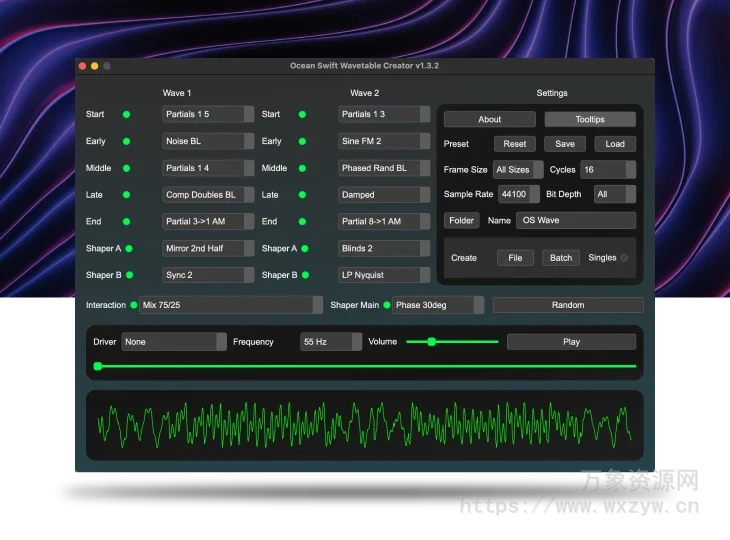Disable the Wave 2 Shaper A indicator

pos(305,249)
